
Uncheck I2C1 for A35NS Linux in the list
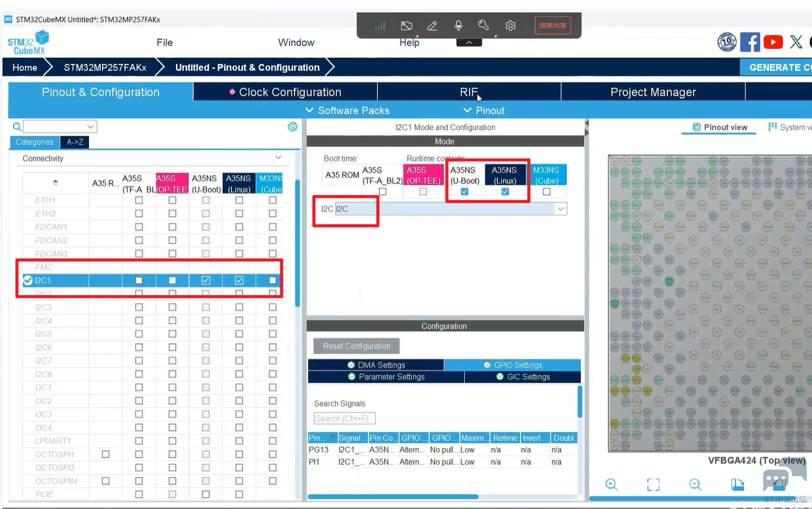[x=239, y=281]
